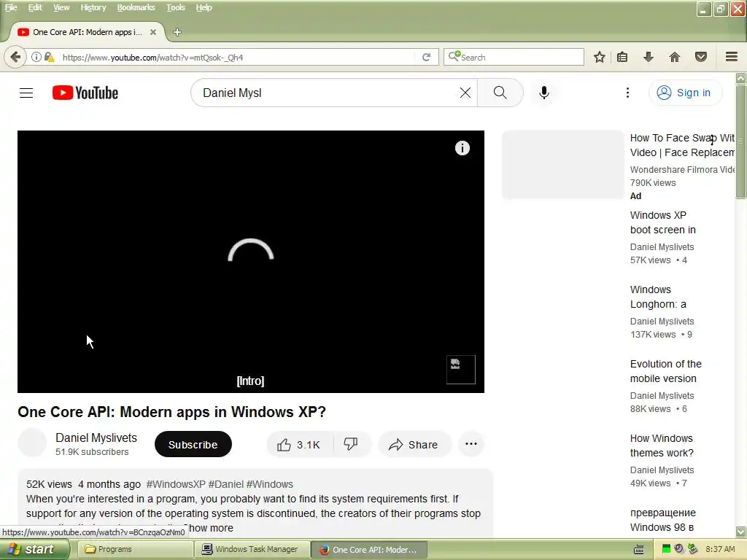747x560 pixels.
Task: Click the page scrollbar down arrow
Action: pos(741,532)
